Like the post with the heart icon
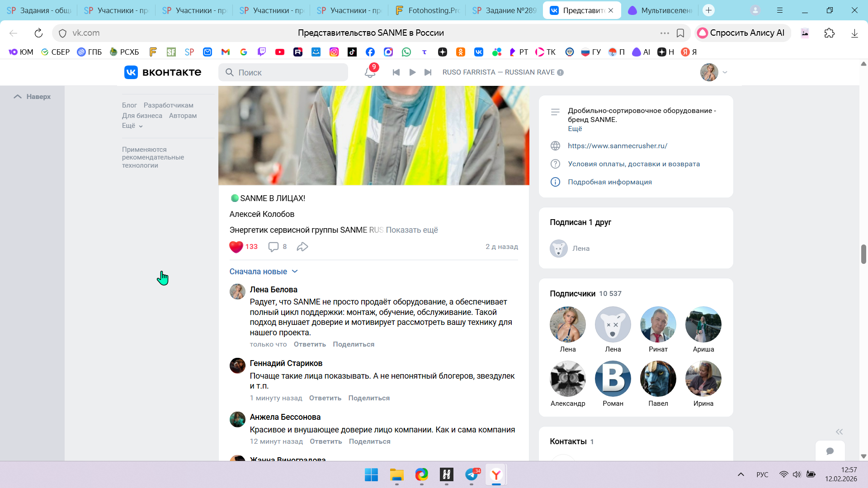Screen dimensions: 868x488 (x=236, y=247)
